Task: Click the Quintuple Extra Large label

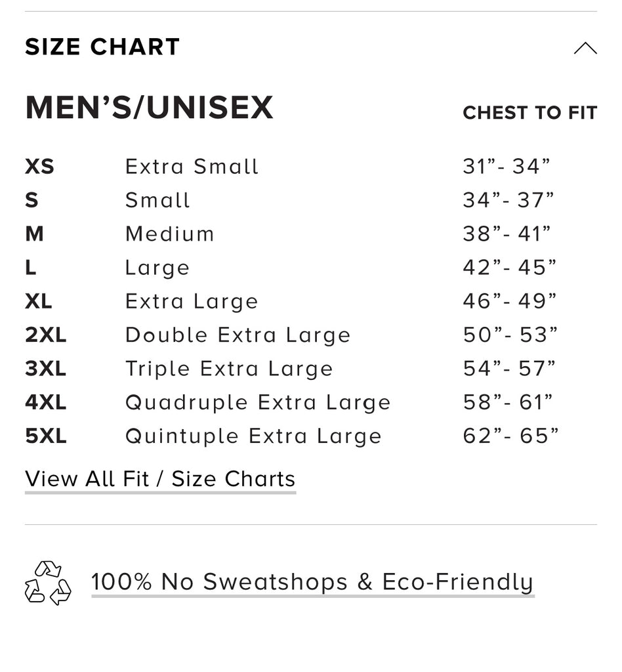Action: tap(253, 436)
